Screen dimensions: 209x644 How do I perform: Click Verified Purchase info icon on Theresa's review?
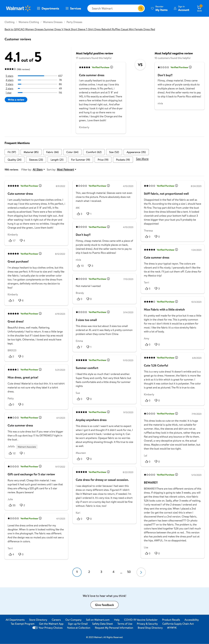click(x=176, y=186)
